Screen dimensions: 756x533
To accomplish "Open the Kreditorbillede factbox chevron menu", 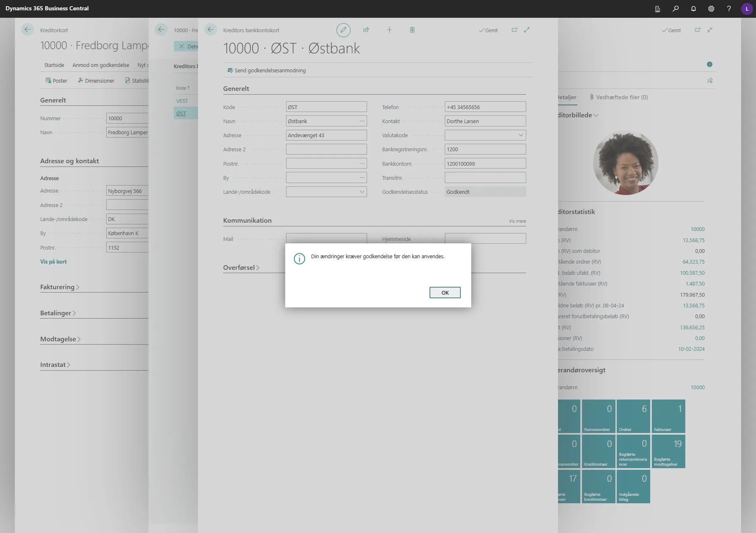I will click(596, 115).
